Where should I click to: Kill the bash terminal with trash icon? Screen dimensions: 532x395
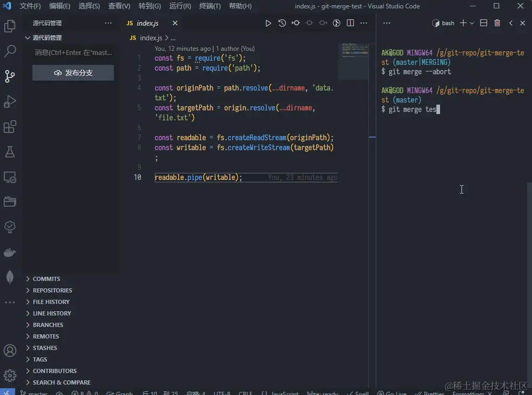(497, 23)
